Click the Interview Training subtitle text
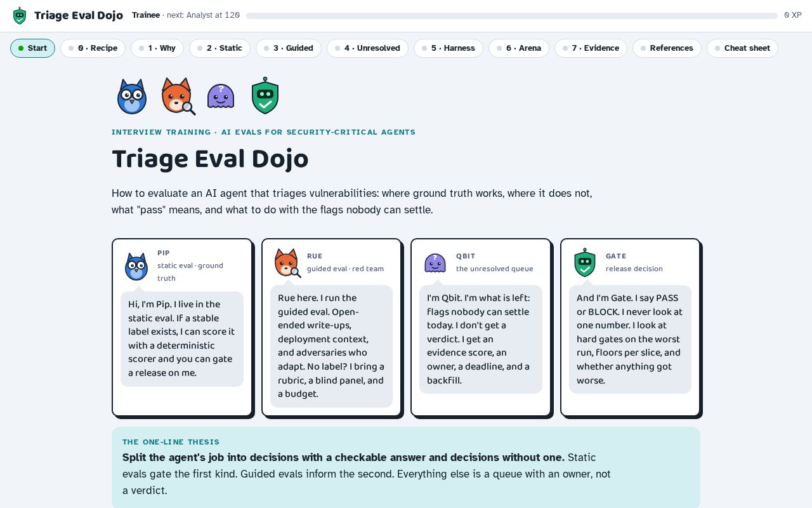The image size is (812, 508). tap(263, 132)
